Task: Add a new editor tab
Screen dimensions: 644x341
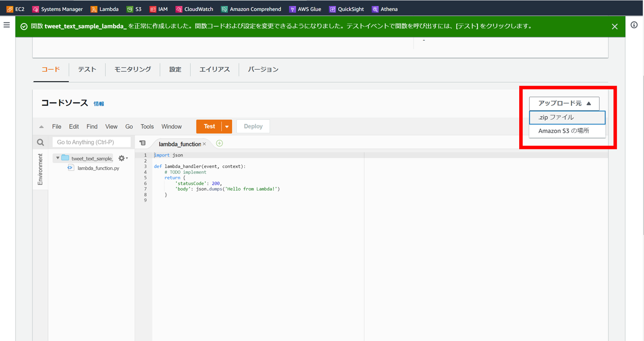Action: tap(219, 143)
